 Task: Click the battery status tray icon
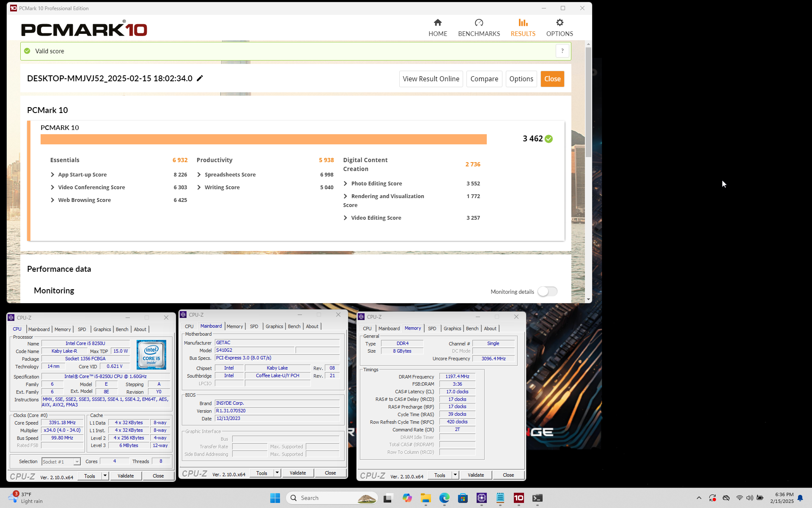click(x=760, y=498)
